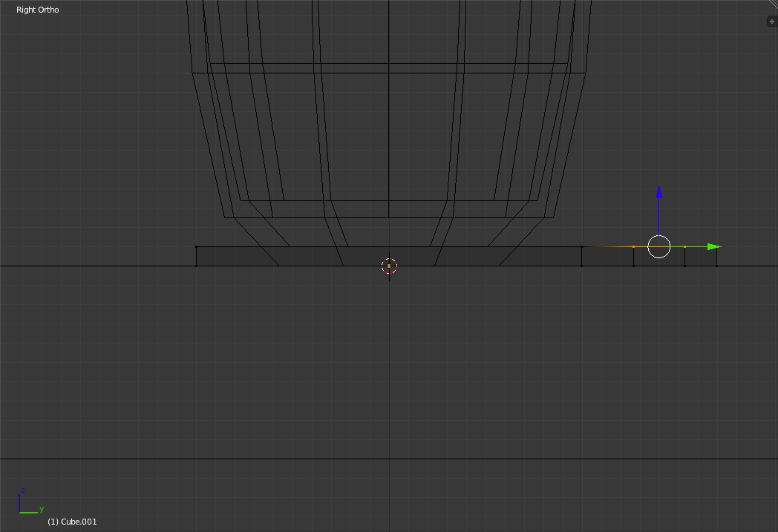Screen dimensions: 778x532
Task: Click the red-white 3D cursor
Action: pyautogui.click(x=389, y=266)
